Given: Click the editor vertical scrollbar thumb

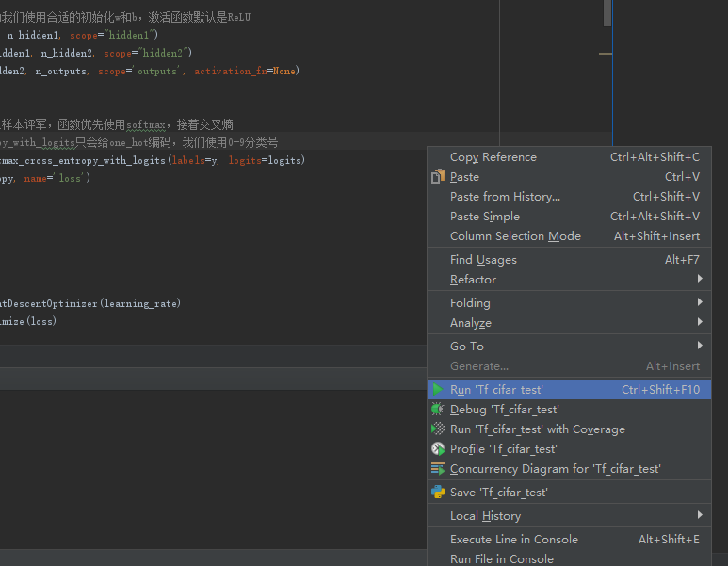Looking at the screenshot, I should click(x=607, y=13).
